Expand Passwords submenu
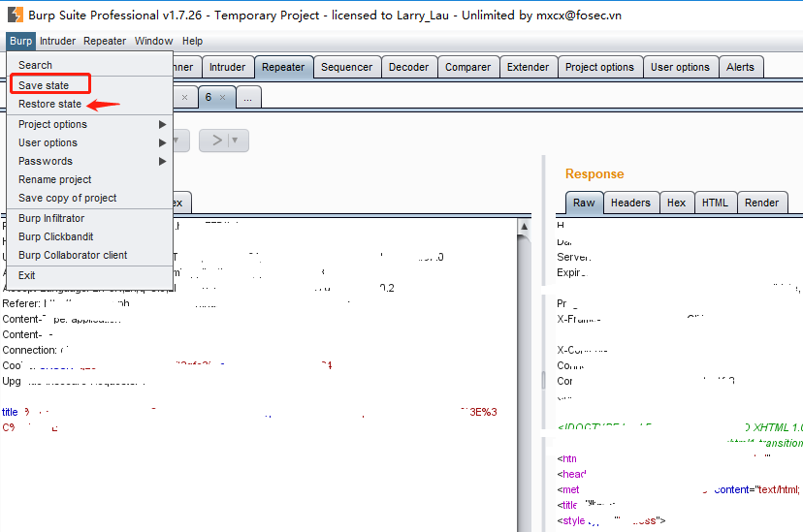 [90, 161]
